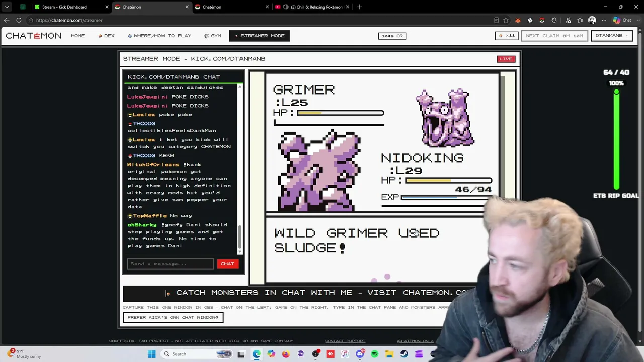The image size is (644, 362).
Task: Open the browser tab list dropdown
Action: point(7,7)
